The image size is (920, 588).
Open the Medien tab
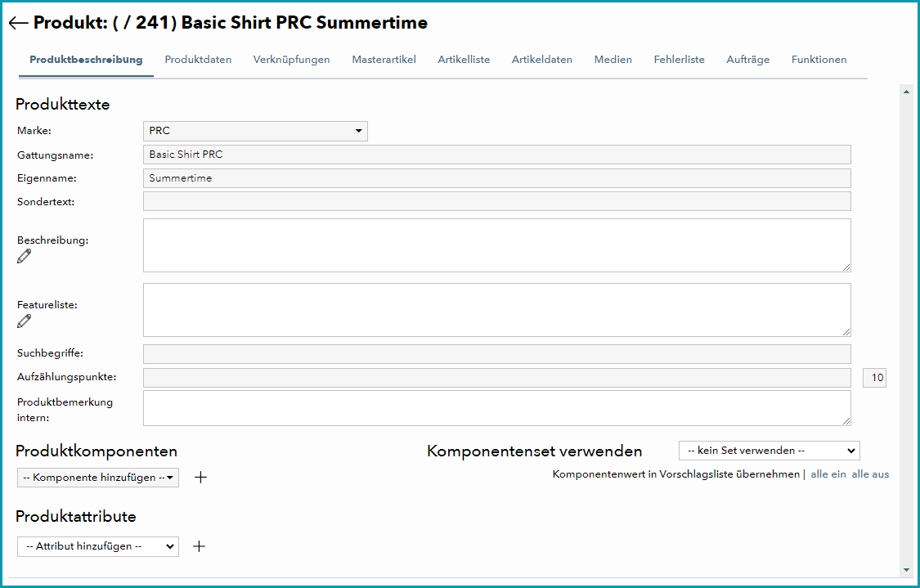pyautogui.click(x=613, y=59)
